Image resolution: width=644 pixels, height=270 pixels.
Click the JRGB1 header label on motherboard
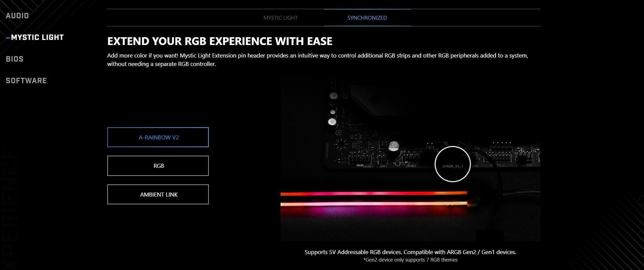(x=411, y=166)
